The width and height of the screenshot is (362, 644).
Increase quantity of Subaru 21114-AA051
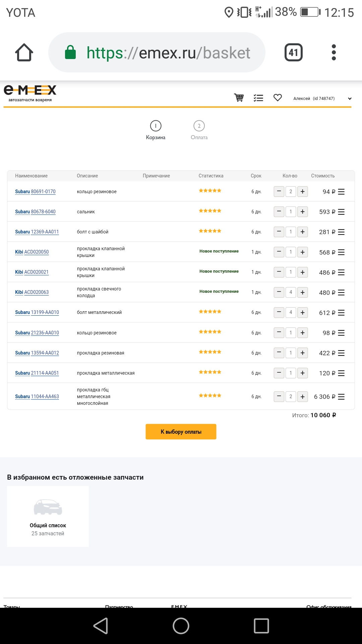[x=302, y=373]
